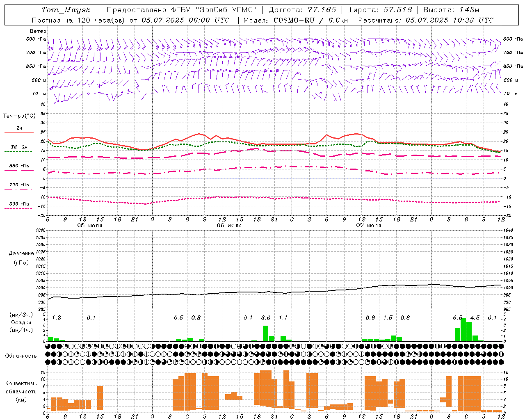
Task: Click the 1.1 precipitation amount
Action: point(283,317)
